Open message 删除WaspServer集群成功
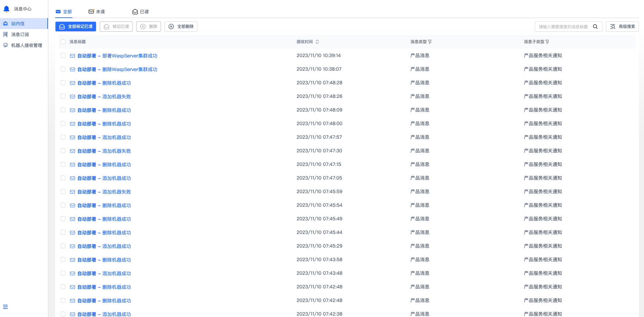Screen dimensions: 644x317 [117, 69]
